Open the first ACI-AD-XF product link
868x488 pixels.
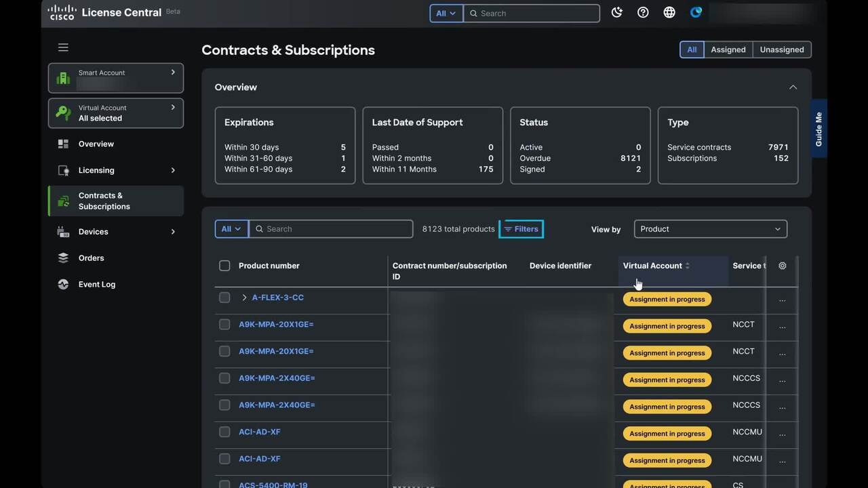tap(260, 432)
